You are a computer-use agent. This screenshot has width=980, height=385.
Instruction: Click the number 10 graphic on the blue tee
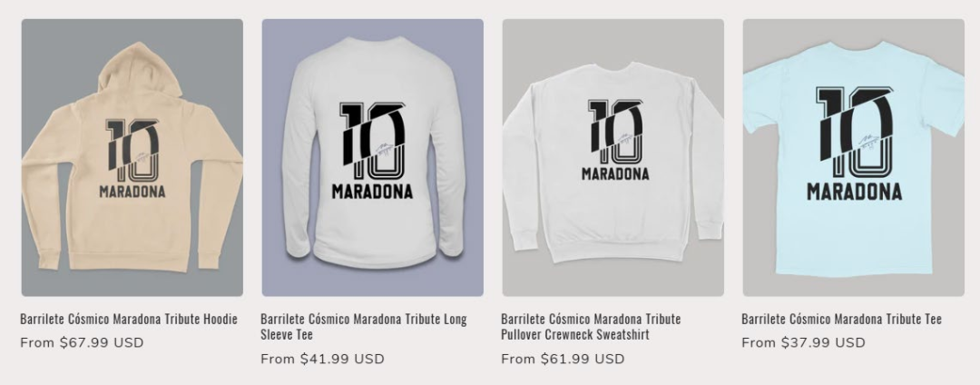point(855,132)
